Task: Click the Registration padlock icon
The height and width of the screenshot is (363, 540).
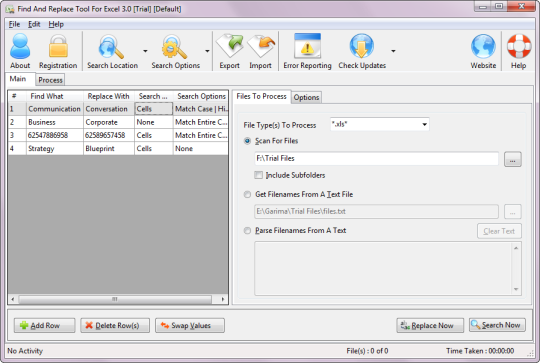Action: coord(58,46)
